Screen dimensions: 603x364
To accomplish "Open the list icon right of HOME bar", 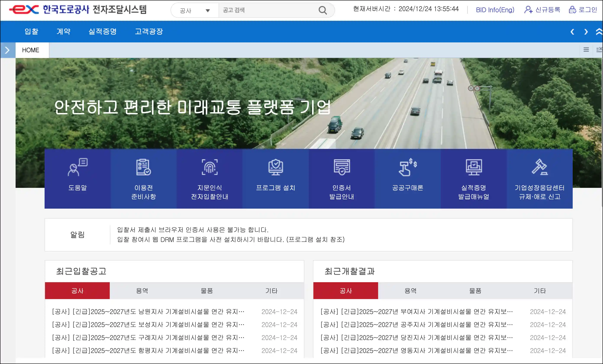I will (x=586, y=50).
